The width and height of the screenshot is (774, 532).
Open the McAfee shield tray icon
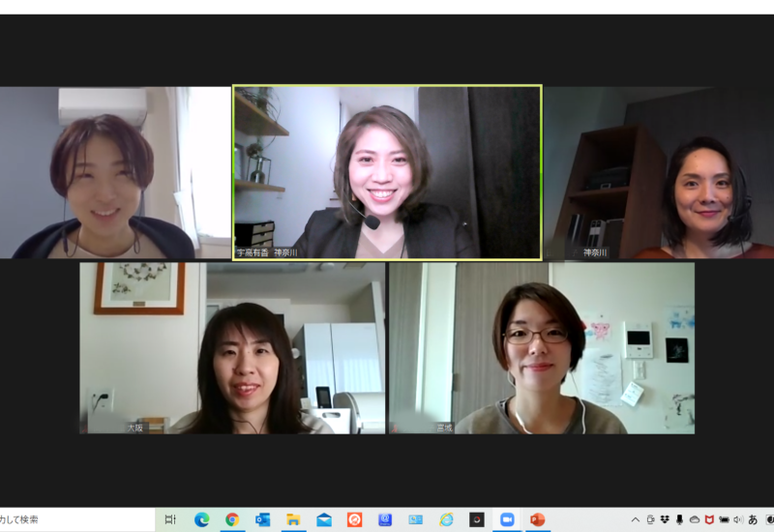click(x=709, y=519)
